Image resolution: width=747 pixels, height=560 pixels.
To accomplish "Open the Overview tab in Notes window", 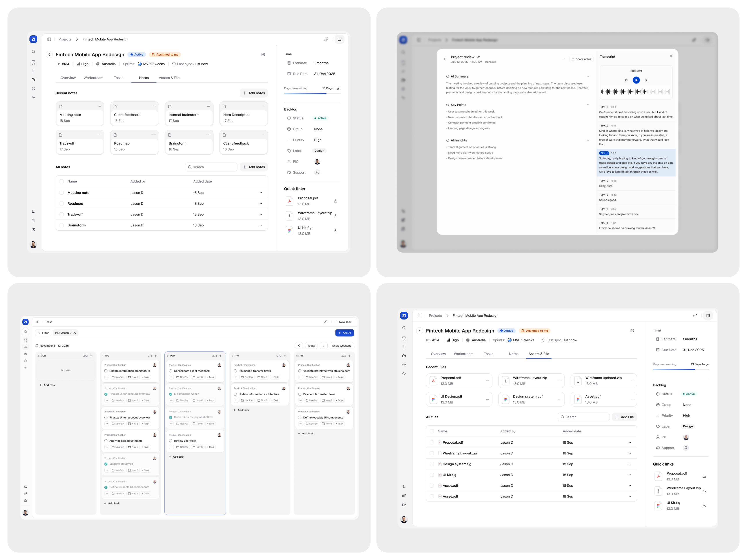I will [68, 78].
